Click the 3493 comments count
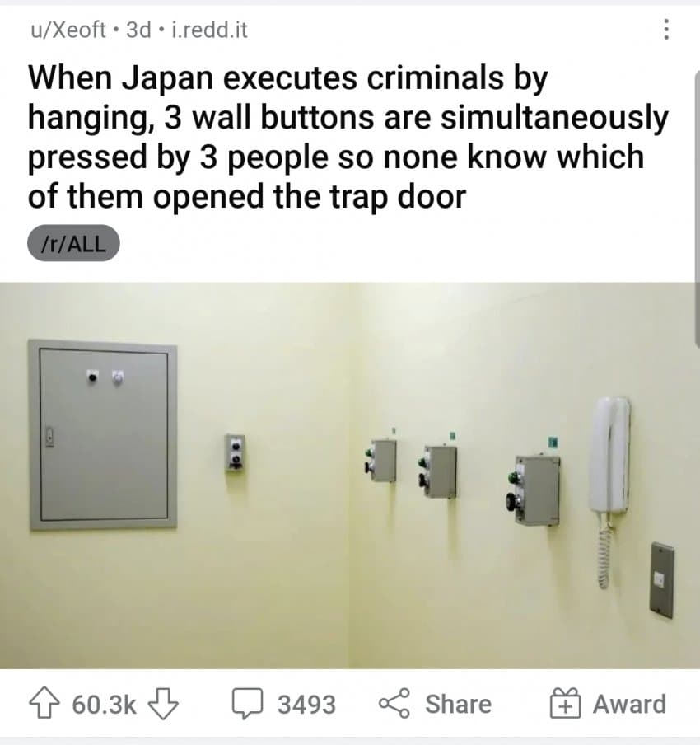 [x=307, y=704]
